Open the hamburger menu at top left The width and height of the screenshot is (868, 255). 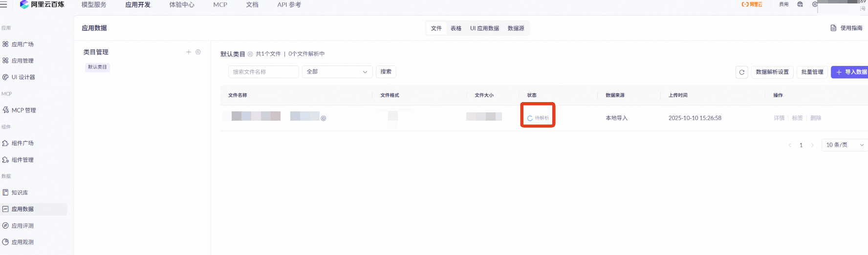3,4
